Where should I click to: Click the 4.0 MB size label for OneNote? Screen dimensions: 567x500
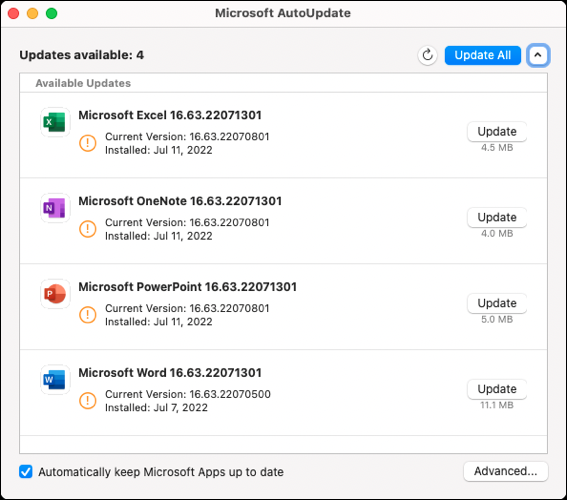497,233
